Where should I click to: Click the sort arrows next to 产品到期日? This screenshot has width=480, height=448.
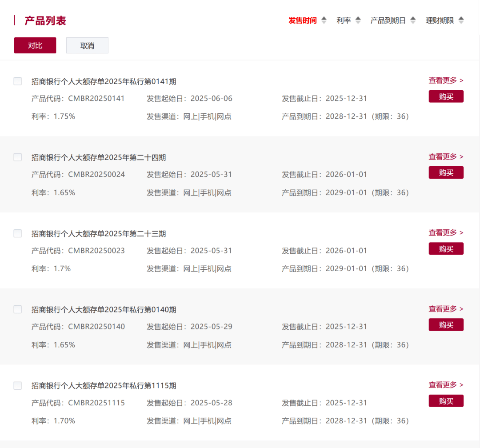point(413,20)
